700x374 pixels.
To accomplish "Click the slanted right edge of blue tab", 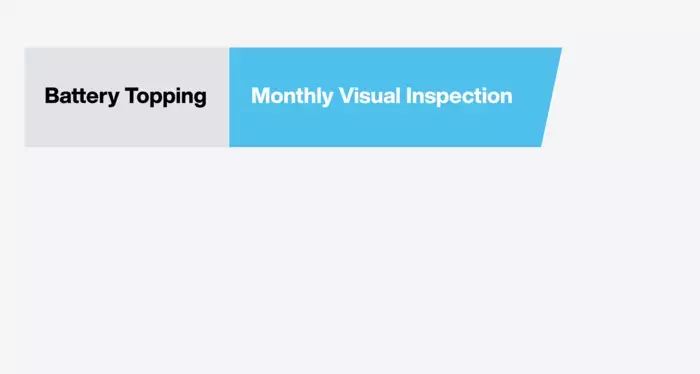I will [551, 97].
